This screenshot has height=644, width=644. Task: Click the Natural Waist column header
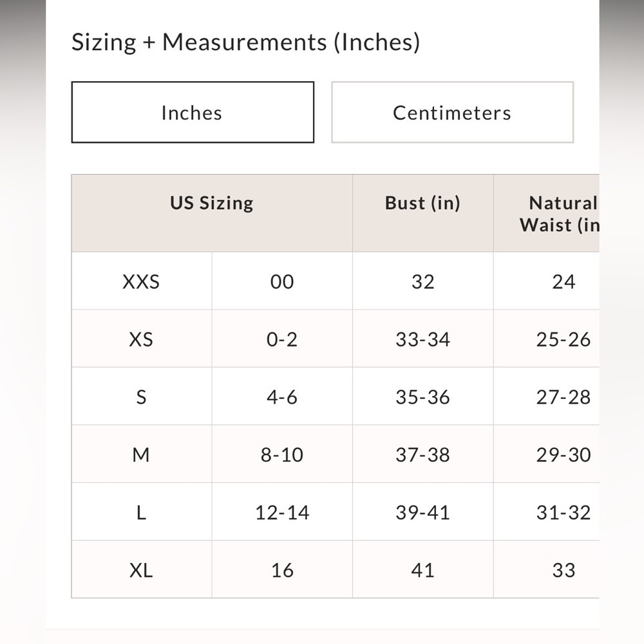[x=546, y=213]
